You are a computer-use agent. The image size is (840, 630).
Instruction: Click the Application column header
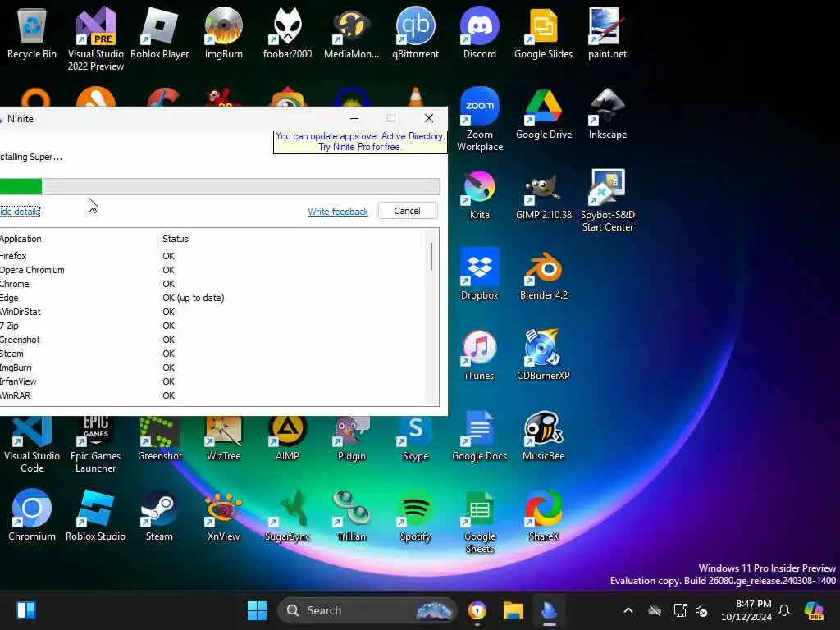(x=79, y=239)
